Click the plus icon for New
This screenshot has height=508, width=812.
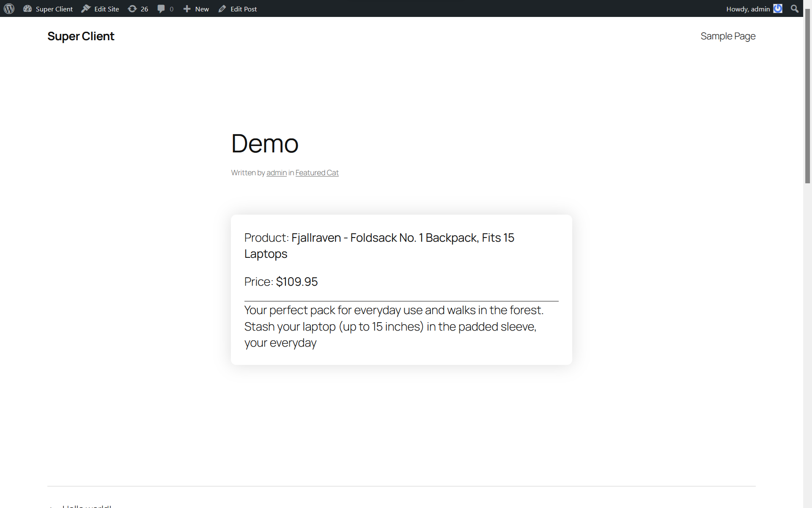(x=187, y=8)
